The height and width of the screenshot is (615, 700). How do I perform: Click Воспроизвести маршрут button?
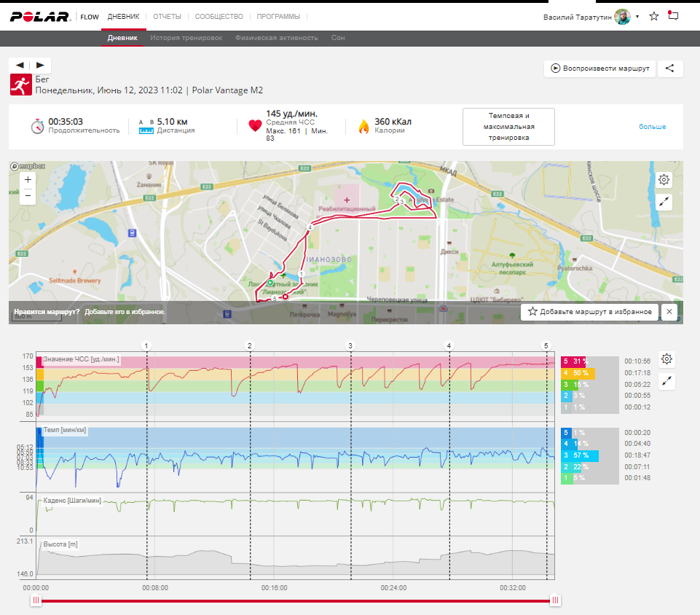coord(599,68)
